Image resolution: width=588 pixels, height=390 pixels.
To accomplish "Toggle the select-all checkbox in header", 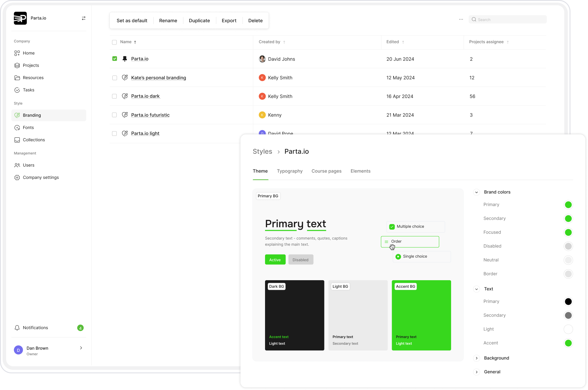I will (114, 42).
